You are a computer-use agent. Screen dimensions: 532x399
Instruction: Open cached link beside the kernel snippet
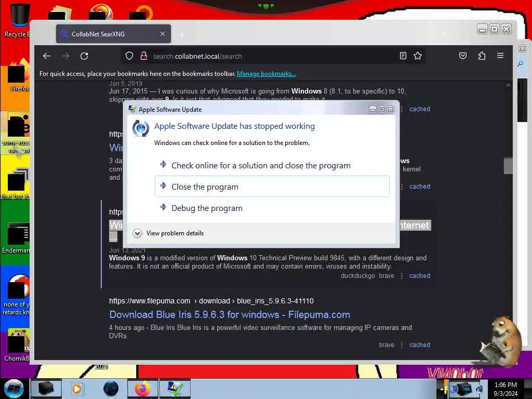(420, 187)
